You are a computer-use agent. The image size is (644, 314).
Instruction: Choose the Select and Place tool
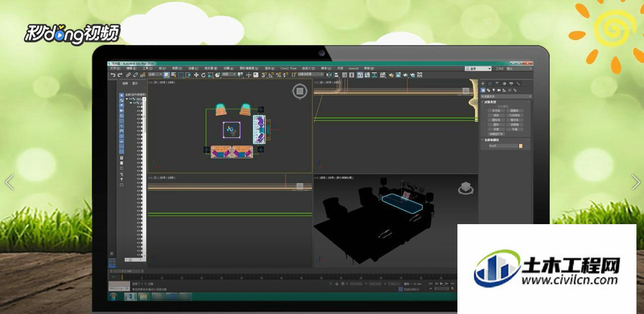coord(217,75)
